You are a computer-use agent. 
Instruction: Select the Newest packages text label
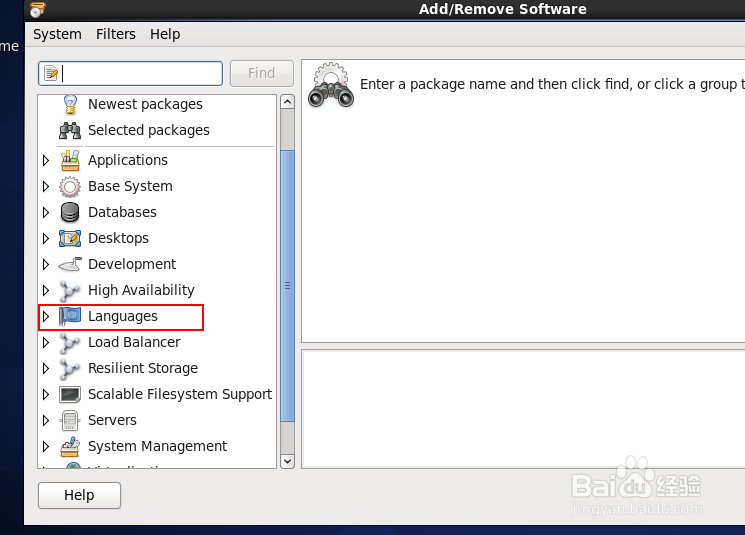tap(145, 104)
